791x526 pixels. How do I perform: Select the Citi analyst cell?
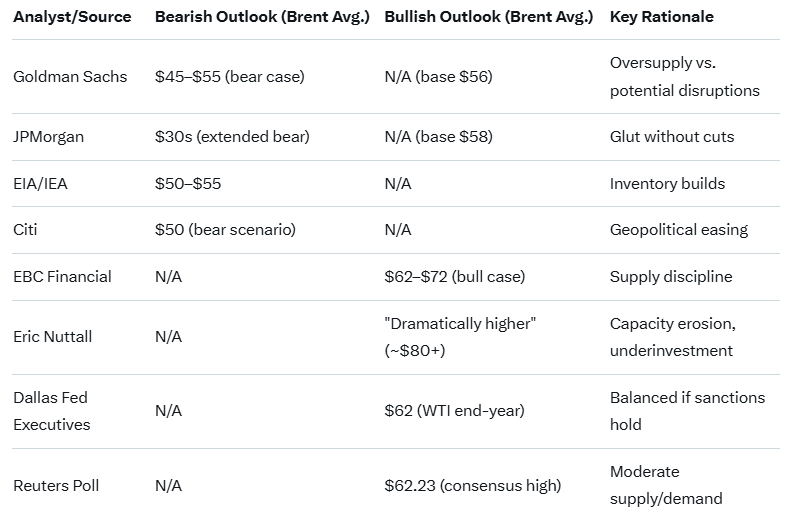(x=27, y=229)
